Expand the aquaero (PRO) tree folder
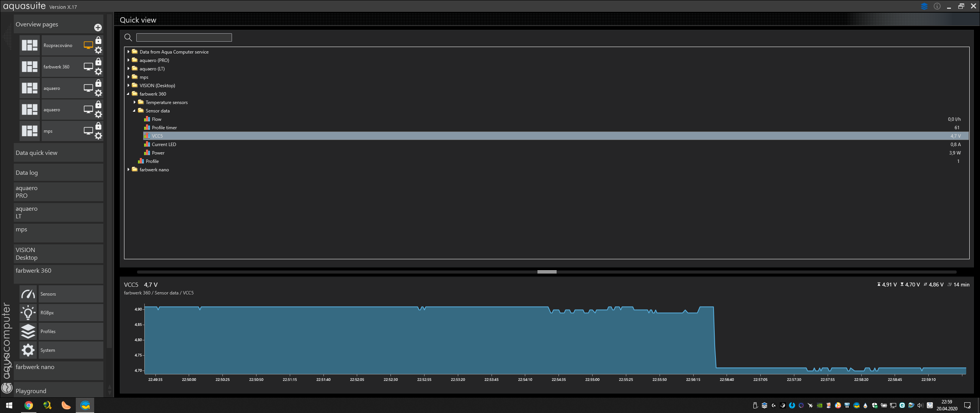Viewport: 980px width, 413px height. tap(129, 60)
